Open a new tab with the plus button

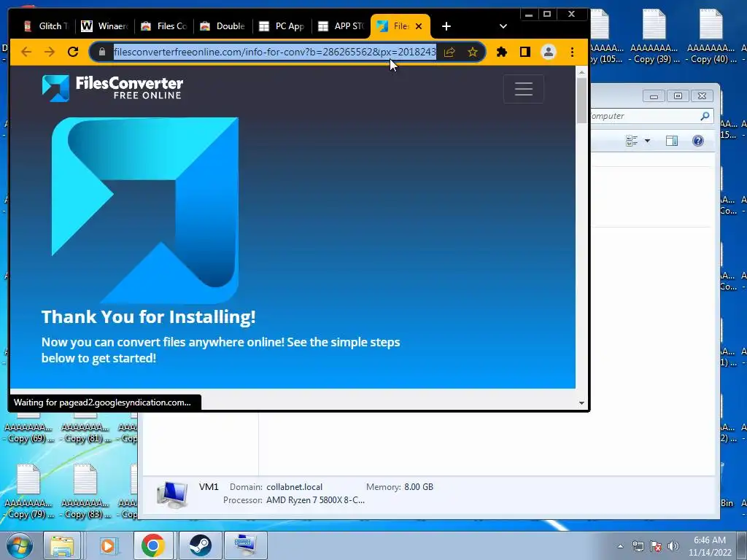click(446, 26)
